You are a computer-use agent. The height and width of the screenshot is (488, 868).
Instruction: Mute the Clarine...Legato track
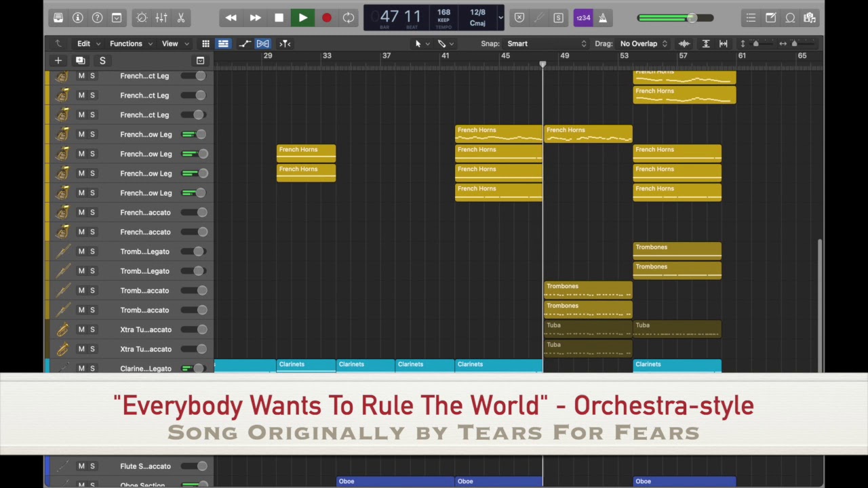(81, 368)
